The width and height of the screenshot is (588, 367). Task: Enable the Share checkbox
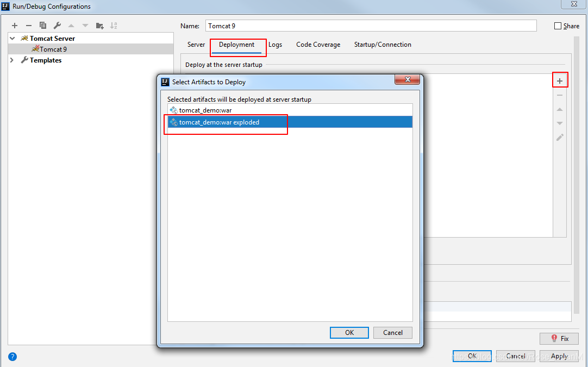click(558, 26)
